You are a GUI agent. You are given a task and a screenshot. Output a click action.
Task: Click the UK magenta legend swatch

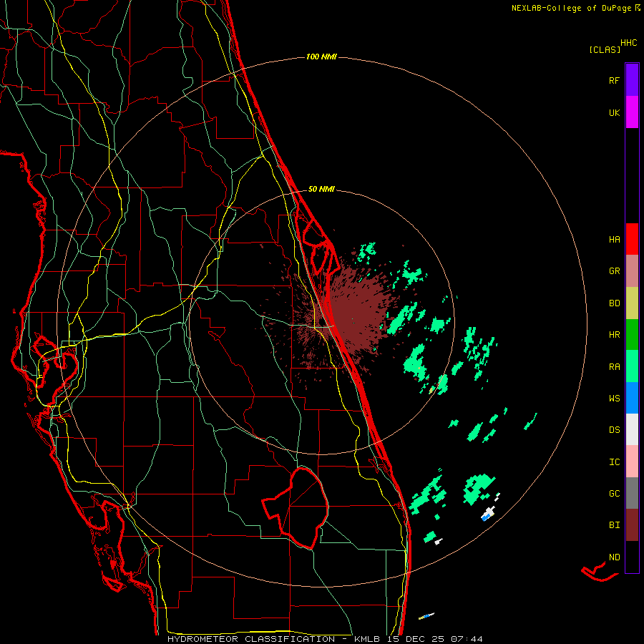[632, 112]
